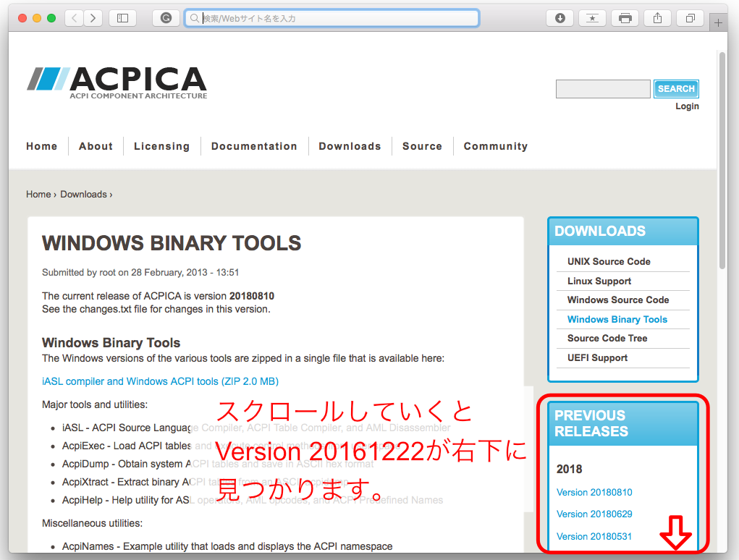
Task: Click the red close window button
Action: pos(22,18)
